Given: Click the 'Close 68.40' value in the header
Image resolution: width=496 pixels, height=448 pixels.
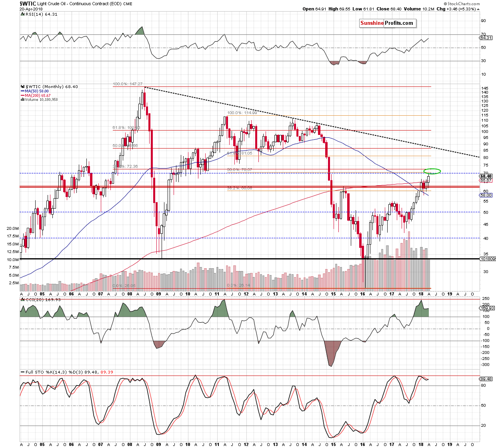Looking at the screenshot, I should tap(388, 9).
